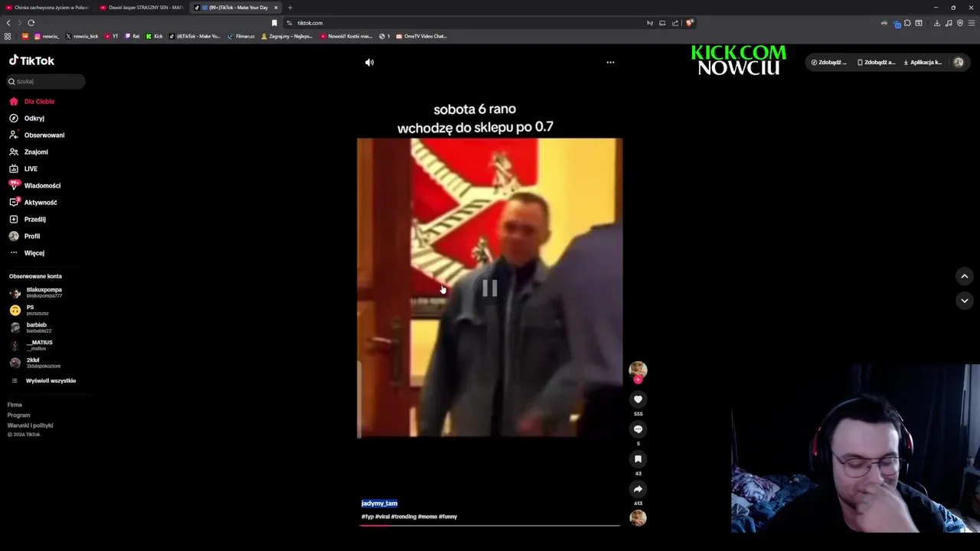The height and width of the screenshot is (551, 980).
Task: Share video with arrow icon
Action: (638, 489)
